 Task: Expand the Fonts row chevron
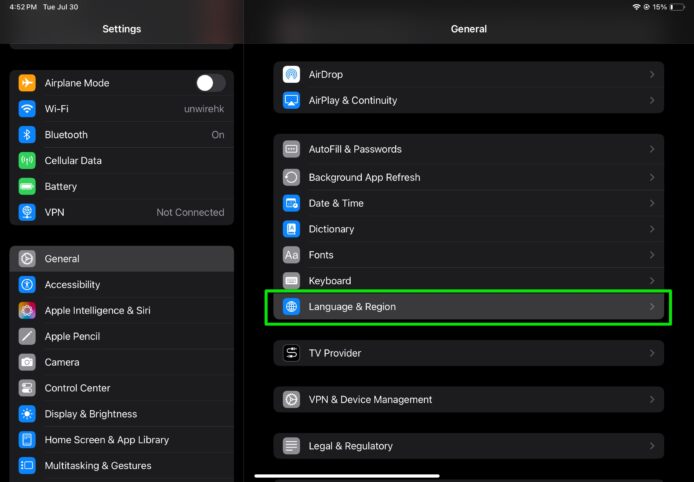(651, 255)
